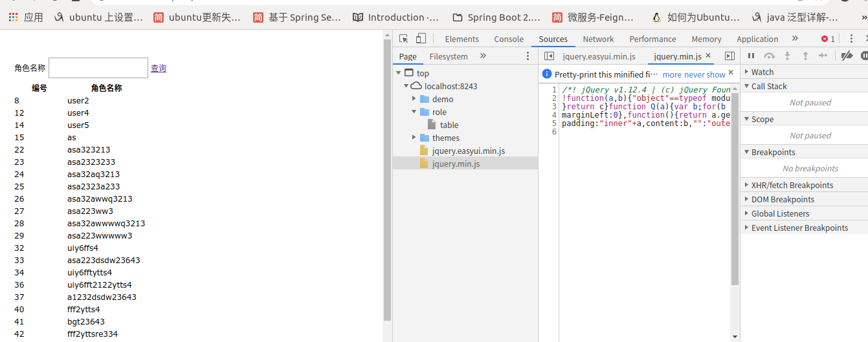Open the Spring Boot 2 bookmark folder
This screenshot has height=342, width=868.
(x=496, y=17)
